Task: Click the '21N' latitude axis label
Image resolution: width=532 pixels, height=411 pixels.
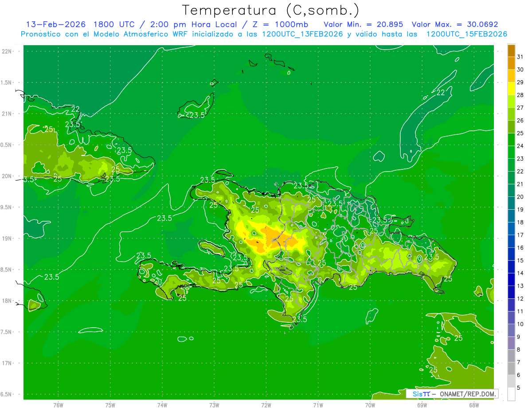Action: click(x=7, y=114)
